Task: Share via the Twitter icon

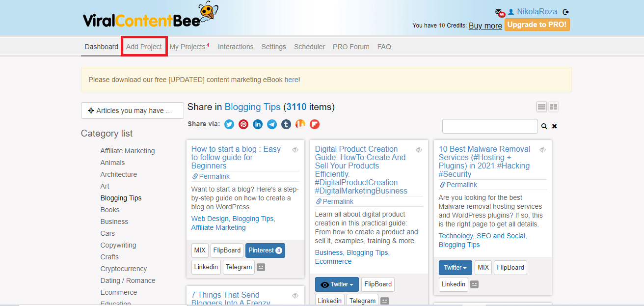Action: [229, 124]
